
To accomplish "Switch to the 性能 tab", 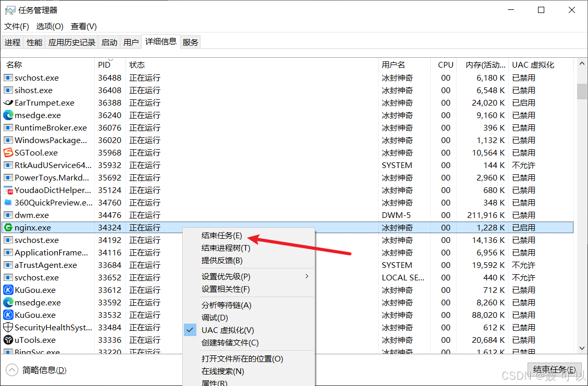I will [34, 42].
